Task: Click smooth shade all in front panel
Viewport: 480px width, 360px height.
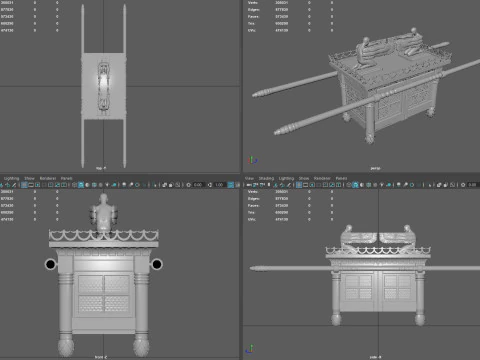Action: click(x=81, y=185)
